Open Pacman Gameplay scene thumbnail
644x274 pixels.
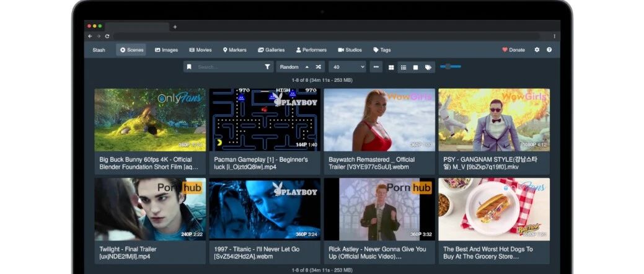[x=265, y=120]
